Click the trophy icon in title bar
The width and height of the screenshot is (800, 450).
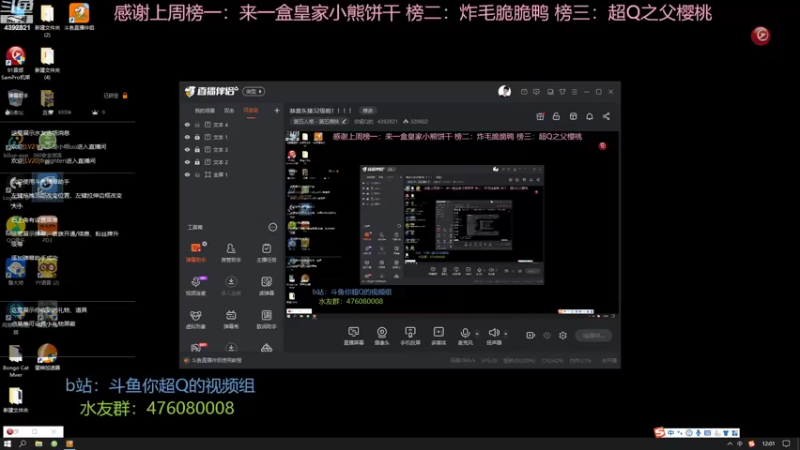[x=562, y=92]
